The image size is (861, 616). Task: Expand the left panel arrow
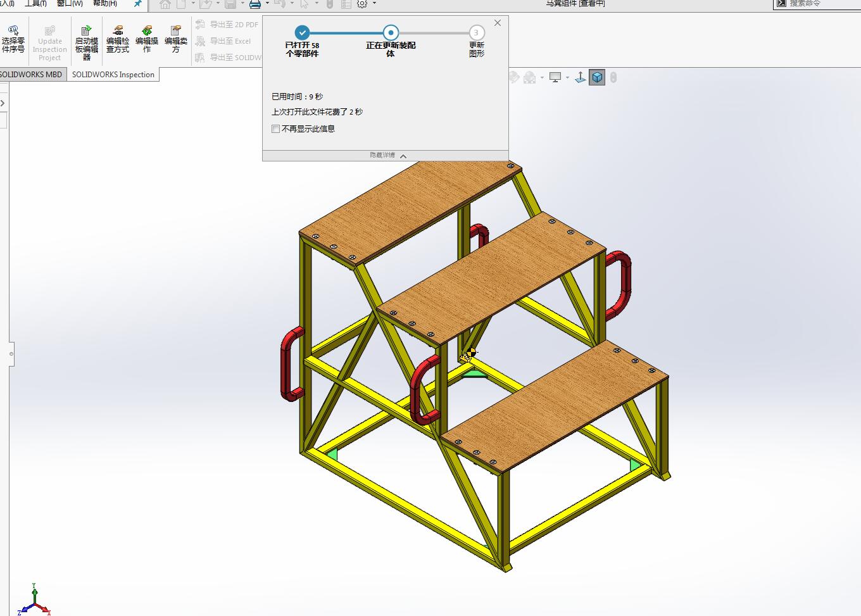(3, 103)
